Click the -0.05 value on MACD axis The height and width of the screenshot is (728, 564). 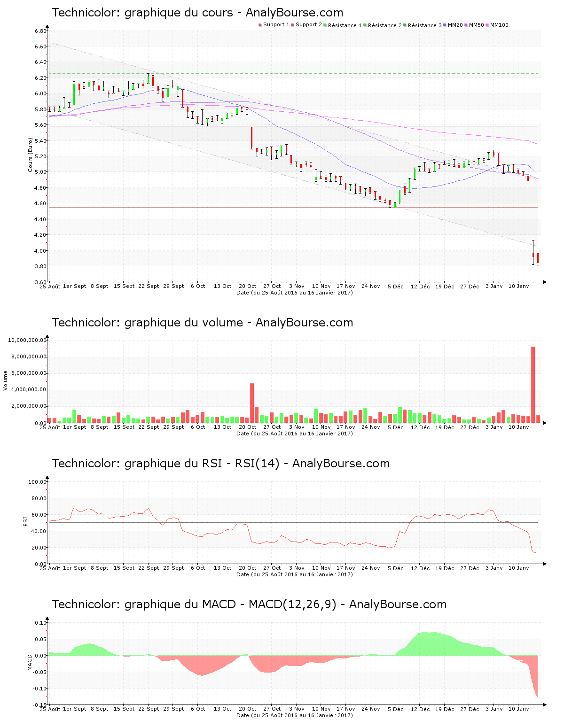click(x=39, y=672)
